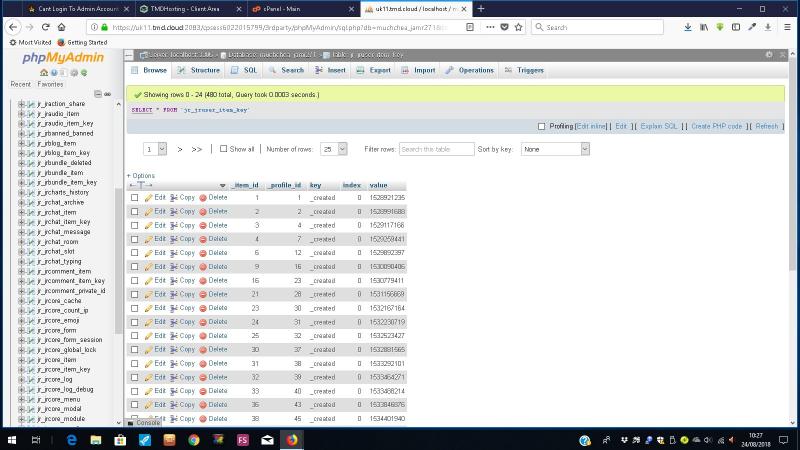800x450 pixels.
Task: Click the Create PHP code link
Action: click(x=716, y=126)
